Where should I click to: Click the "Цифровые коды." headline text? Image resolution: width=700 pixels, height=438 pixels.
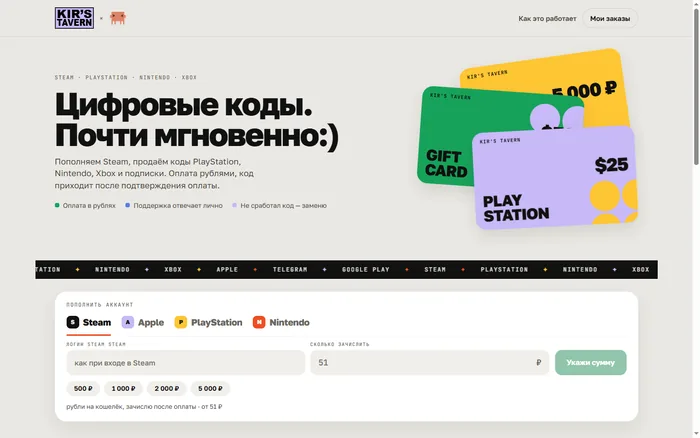coord(183,105)
